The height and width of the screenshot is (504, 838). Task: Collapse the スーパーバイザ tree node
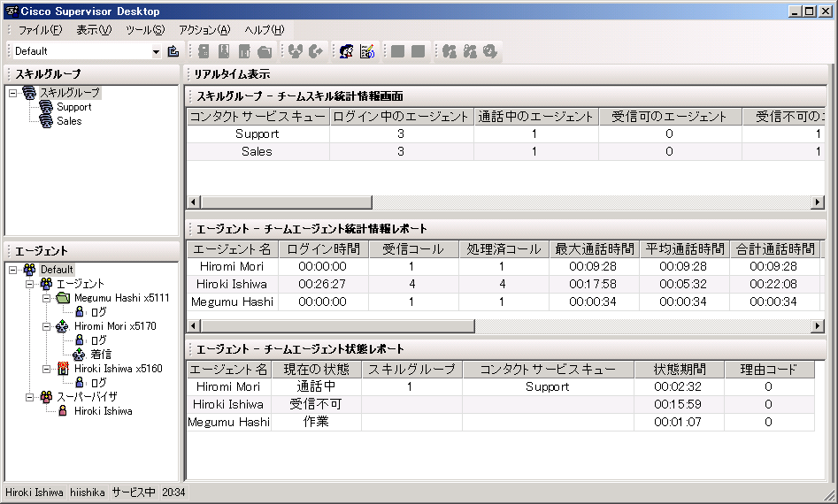click(30, 397)
